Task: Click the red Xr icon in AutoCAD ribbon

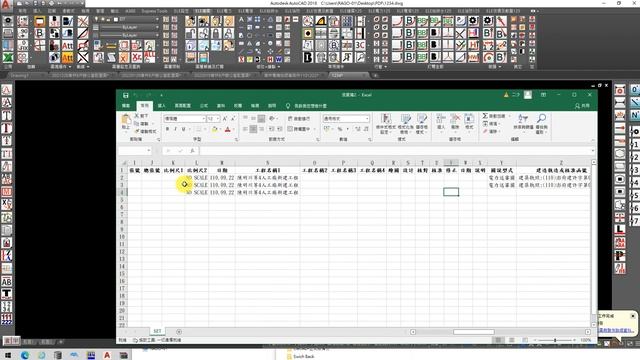Action: 137,58
